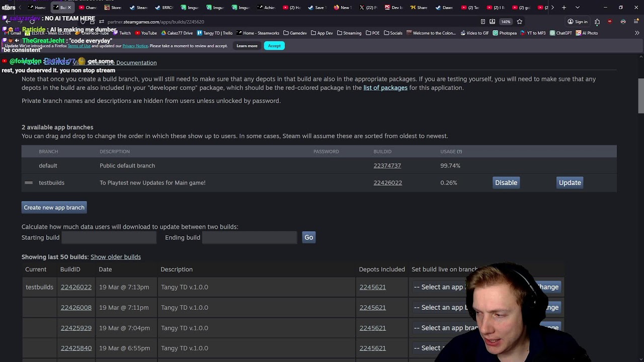The width and height of the screenshot is (644, 362).
Task: Click the Show older builds link
Action: pyautogui.click(x=116, y=257)
